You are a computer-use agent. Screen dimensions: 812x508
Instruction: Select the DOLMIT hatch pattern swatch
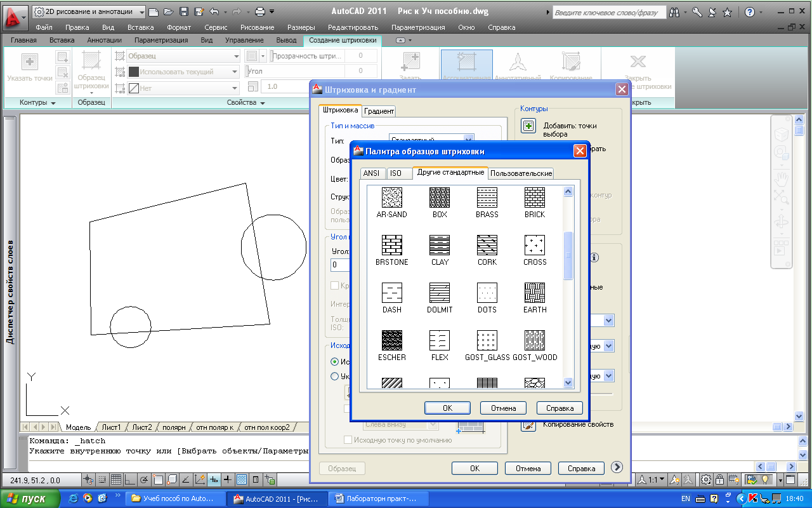[x=440, y=293]
